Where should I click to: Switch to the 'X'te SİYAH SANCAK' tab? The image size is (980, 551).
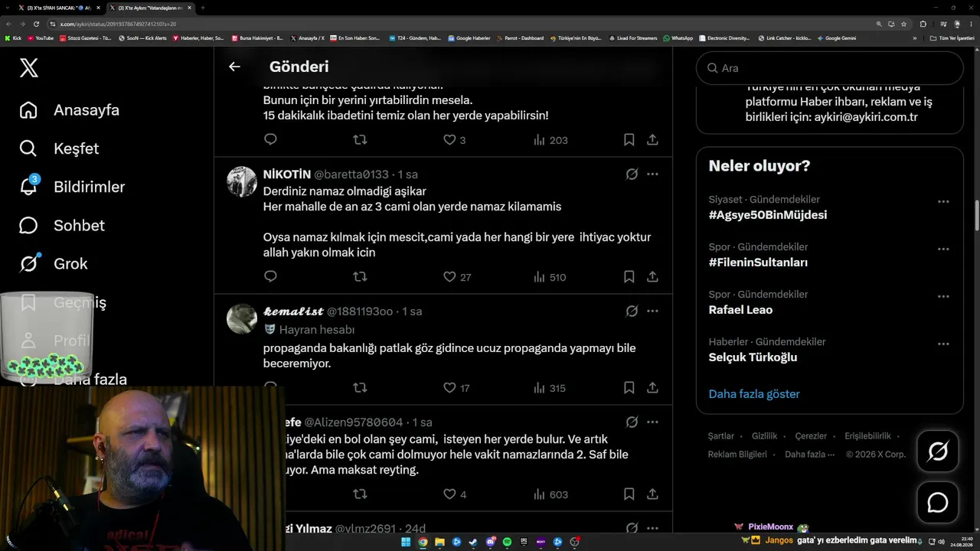point(59,8)
